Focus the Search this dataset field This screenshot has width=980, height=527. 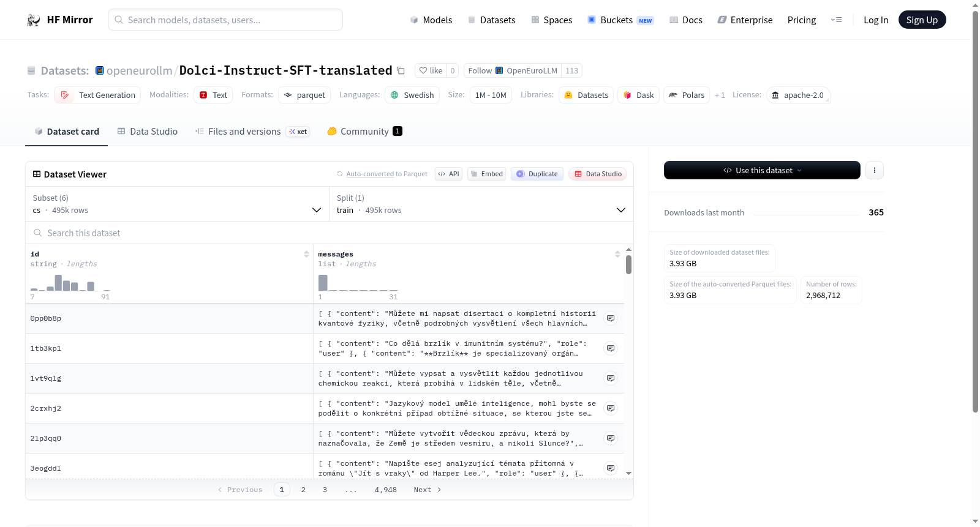tap(330, 233)
